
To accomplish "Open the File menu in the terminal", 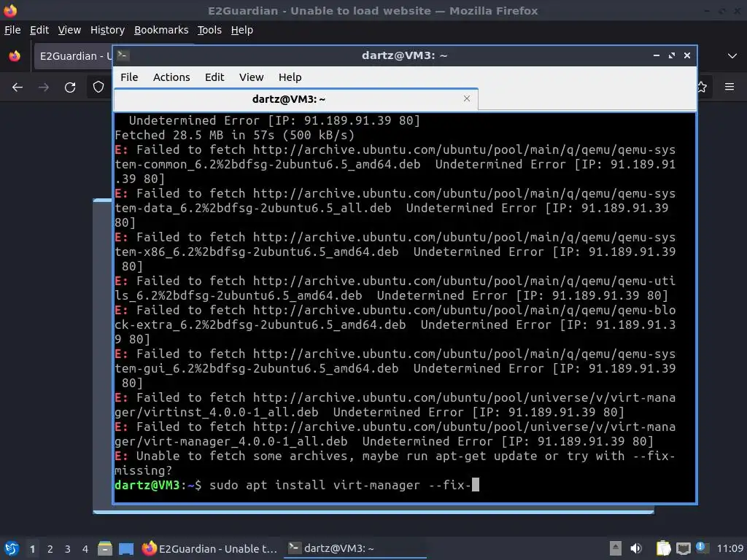I will pyautogui.click(x=129, y=77).
